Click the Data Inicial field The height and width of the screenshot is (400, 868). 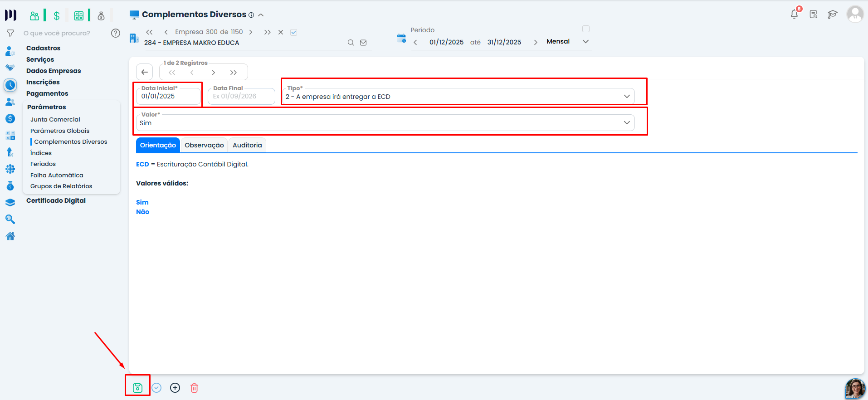[x=168, y=96]
